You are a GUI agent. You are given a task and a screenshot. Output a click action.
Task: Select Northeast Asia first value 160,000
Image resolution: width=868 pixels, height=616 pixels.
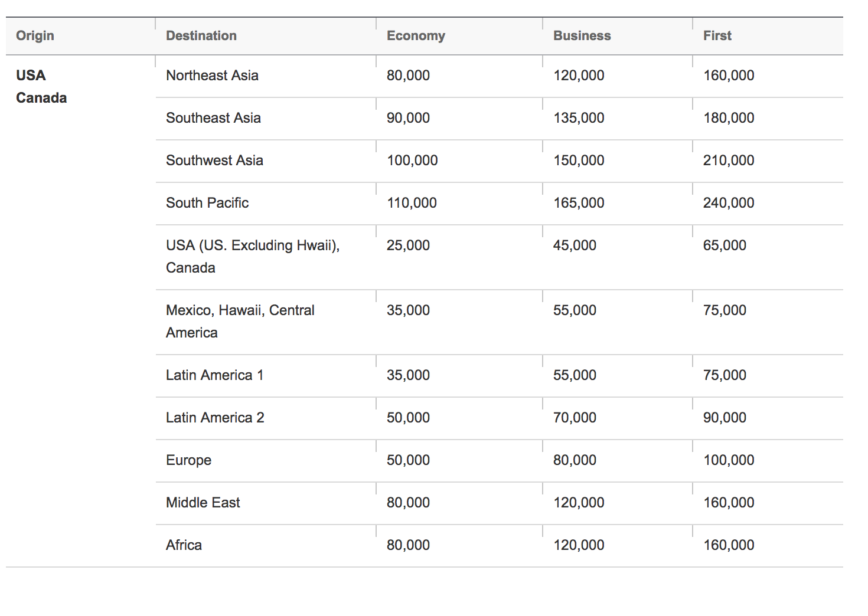729,76
